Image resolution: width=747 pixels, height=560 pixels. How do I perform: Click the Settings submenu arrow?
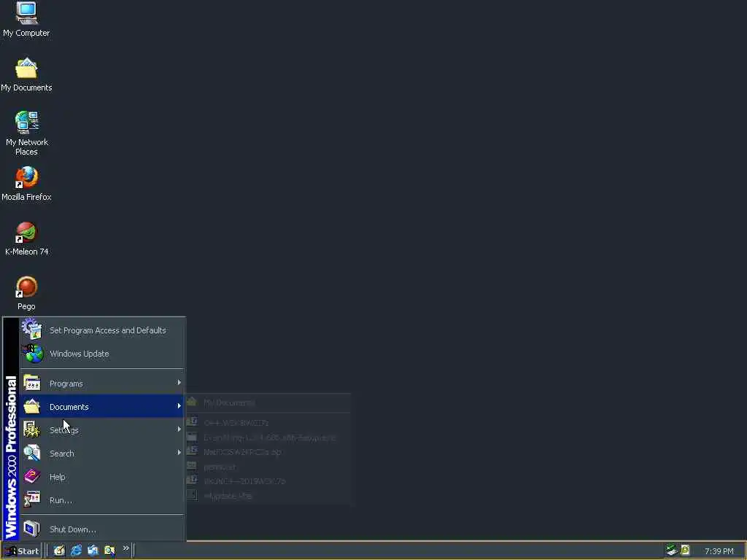click(179, 429)
